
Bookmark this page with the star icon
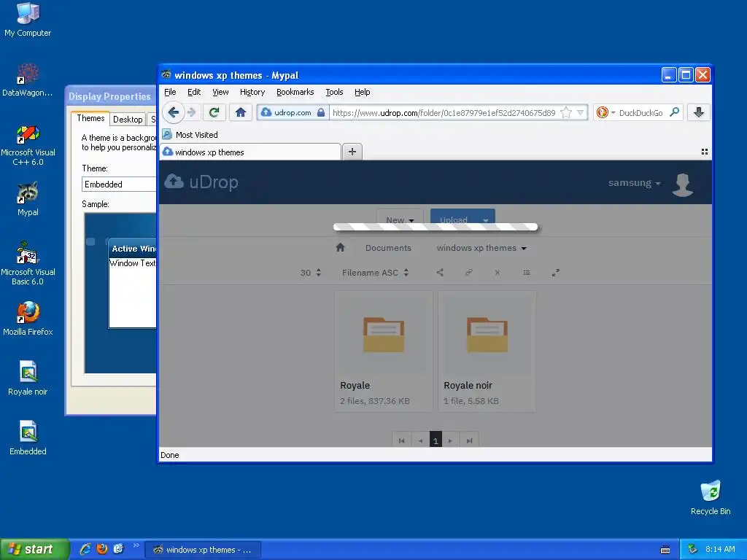tap(566, 113)
